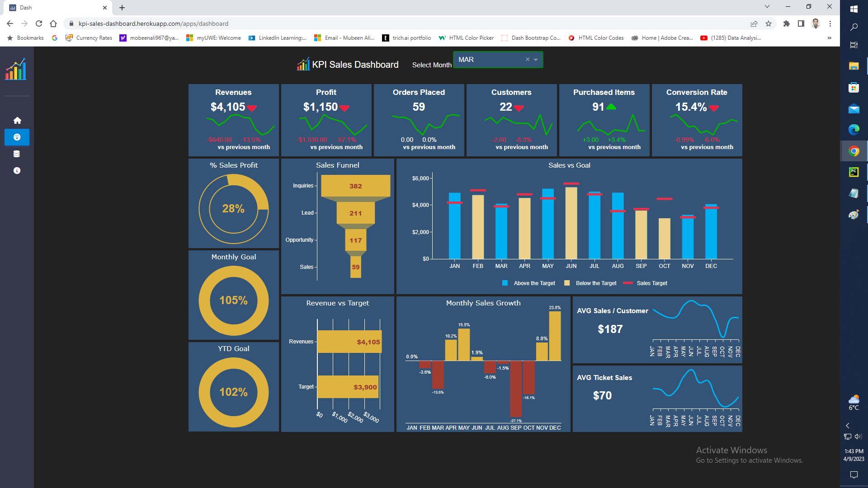The height and width of the screenshot is (488, 868).
Task: Open the Home sidebar icon
Action: [x=17, y=120]
